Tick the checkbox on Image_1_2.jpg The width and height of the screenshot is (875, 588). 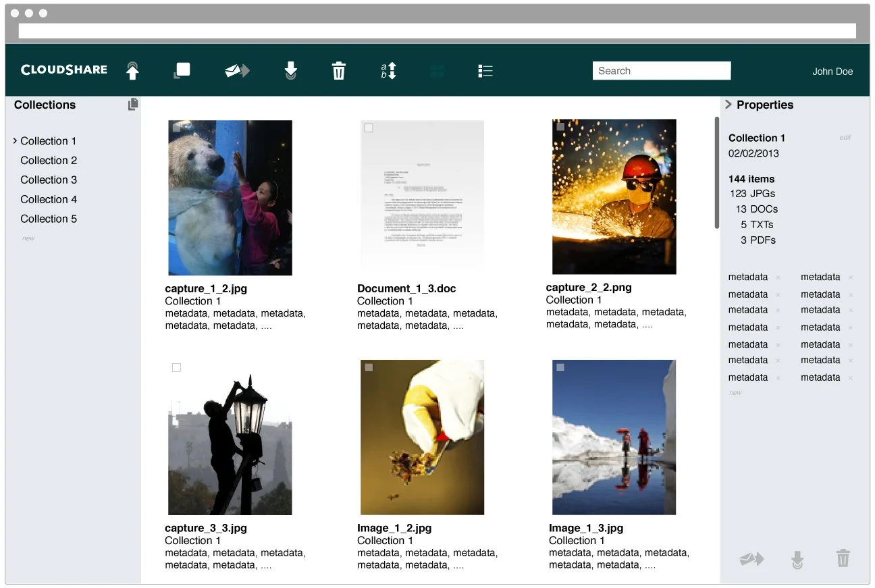click(369, 367)
